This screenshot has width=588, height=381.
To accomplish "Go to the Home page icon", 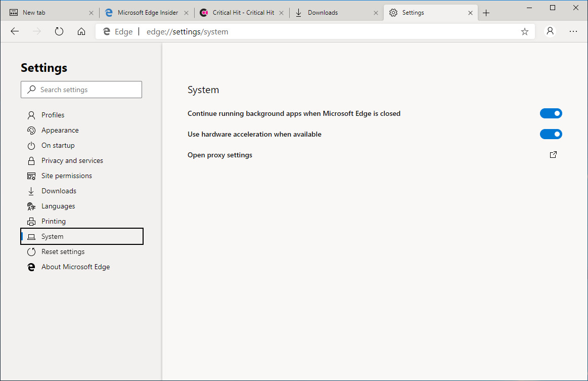I will pyautogui.click(x=81, y=31).
